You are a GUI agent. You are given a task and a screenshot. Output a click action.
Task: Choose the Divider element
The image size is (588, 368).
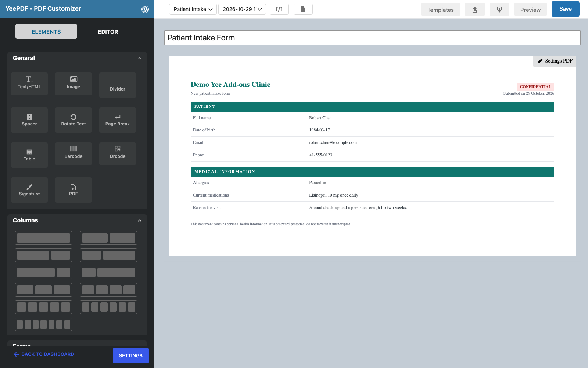pyautogui.click(x=118, y=85)
